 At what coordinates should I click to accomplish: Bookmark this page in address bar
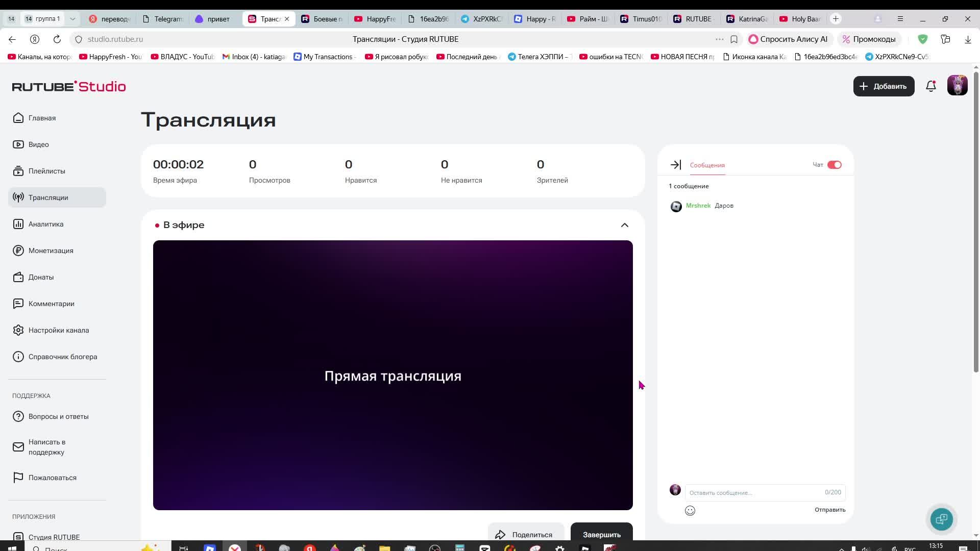click(x=734, y=39)
